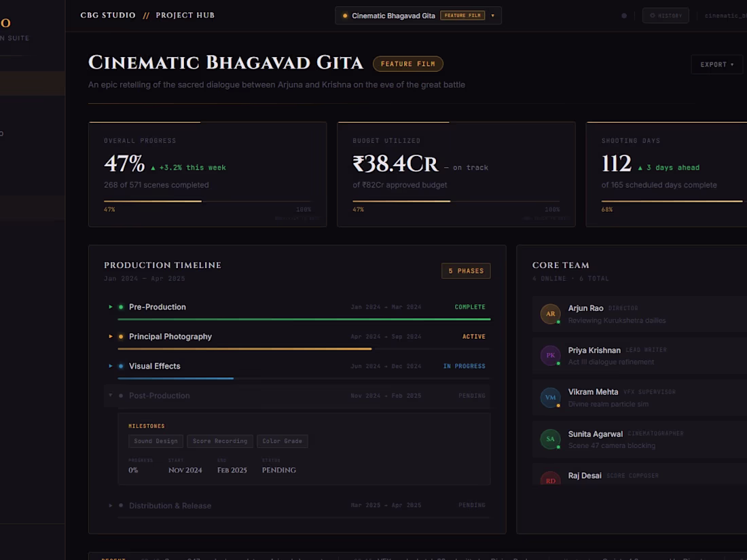747x560 pixels.
Task: Click the blue status dot on Visual Effects
Action: (120, 366)
